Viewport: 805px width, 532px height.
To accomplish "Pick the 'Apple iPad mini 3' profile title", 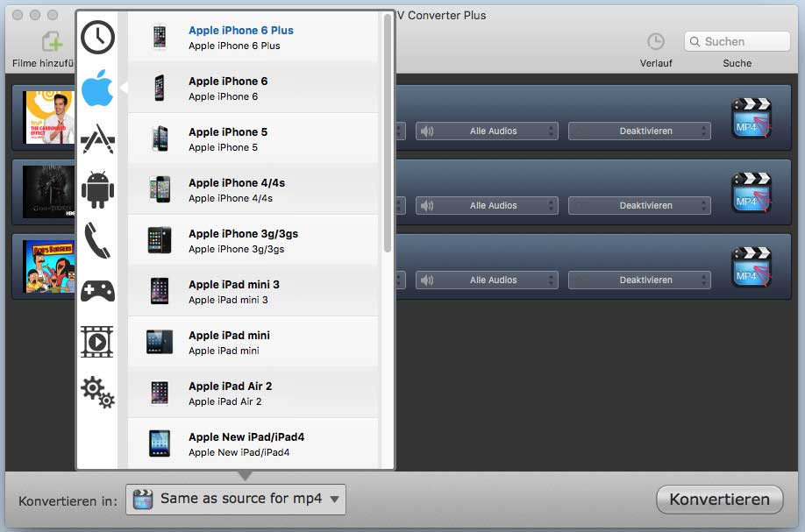I will (x=234, y=284).
